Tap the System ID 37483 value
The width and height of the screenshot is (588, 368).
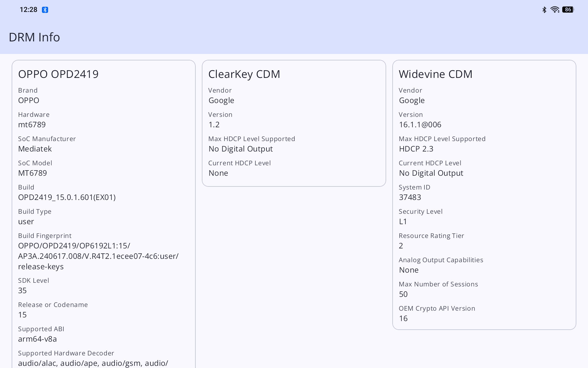410,197
